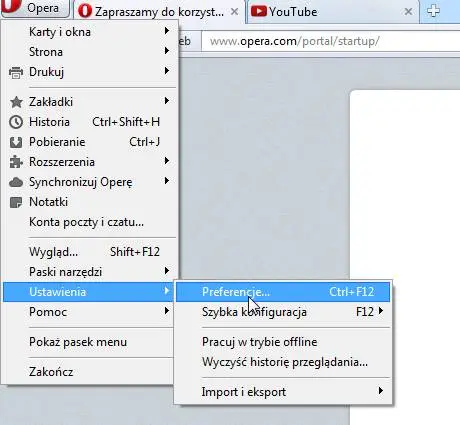Open the Karty i okna submenu
The image size is (460, 425).
click(90, 32)
